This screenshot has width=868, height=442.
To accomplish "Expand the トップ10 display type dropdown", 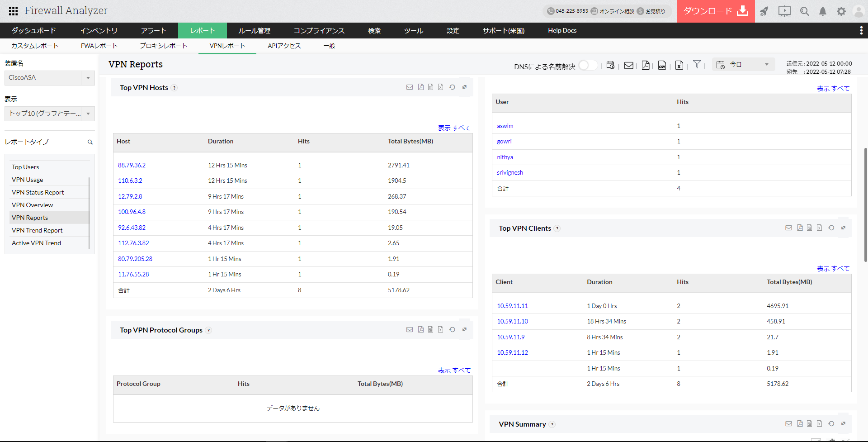I will [88, 114].
